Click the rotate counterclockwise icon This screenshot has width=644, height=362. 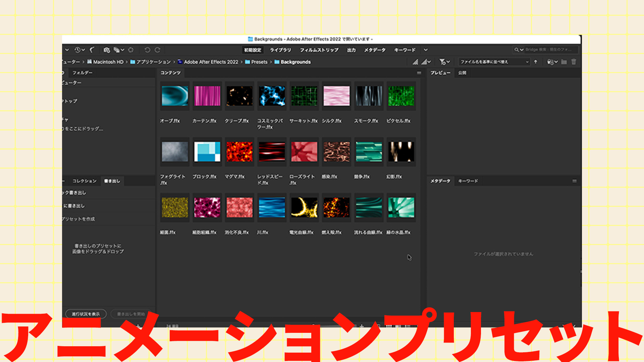(x=148, y=50)
